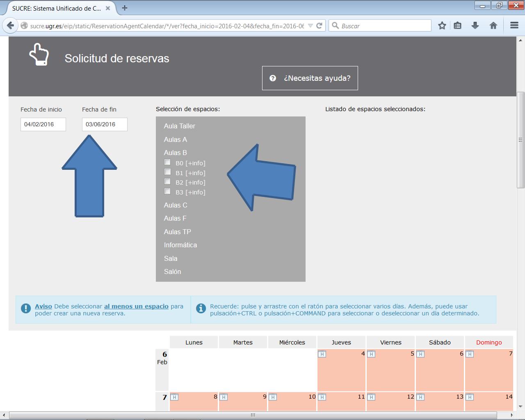Show the bookmarks list icon

tap(458, 25)
